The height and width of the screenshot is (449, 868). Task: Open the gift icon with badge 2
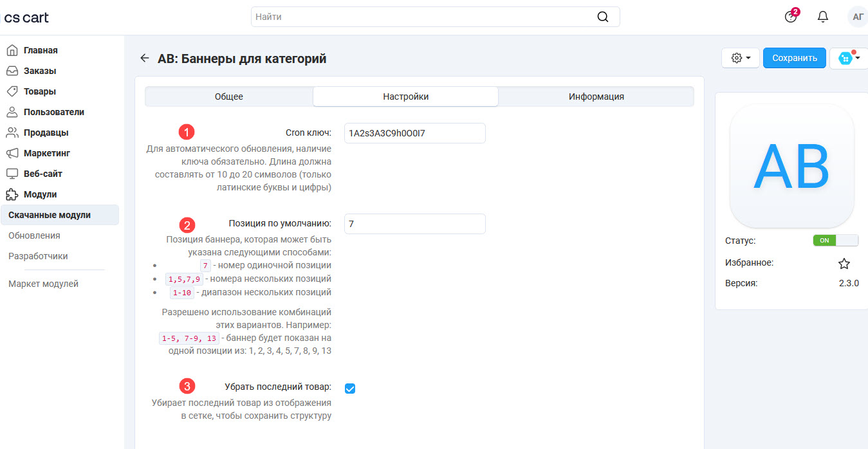point(790,16)
